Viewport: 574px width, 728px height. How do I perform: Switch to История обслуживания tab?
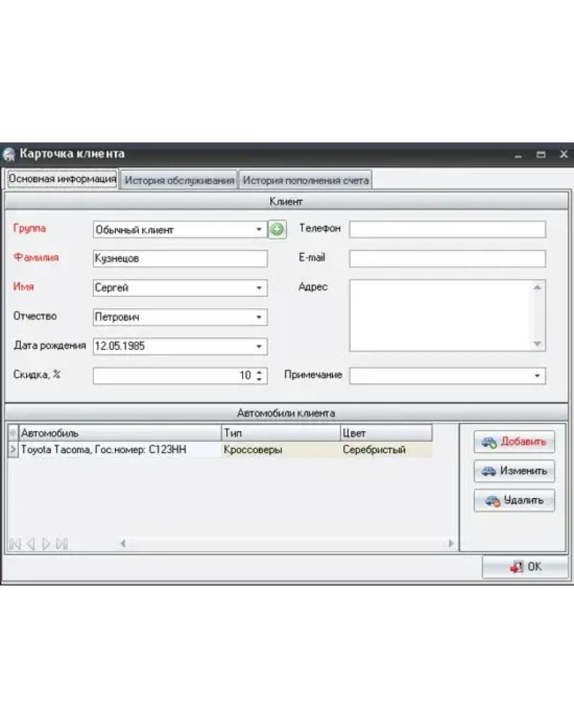point(179,180)
